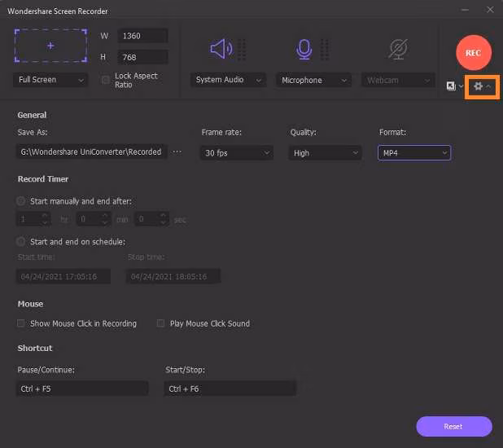
Task: Select Start manually and end after option
Action: [21, 201]
